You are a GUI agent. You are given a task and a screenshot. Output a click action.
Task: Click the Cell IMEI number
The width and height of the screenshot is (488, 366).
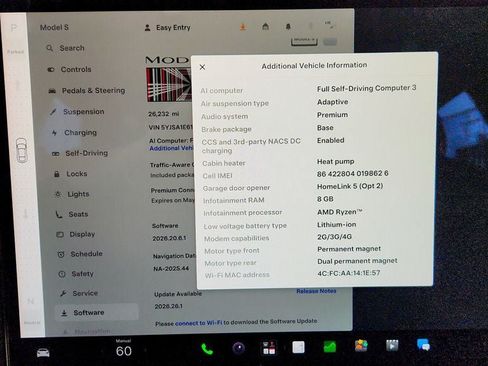pyautogui.click(x=353, y=174)
